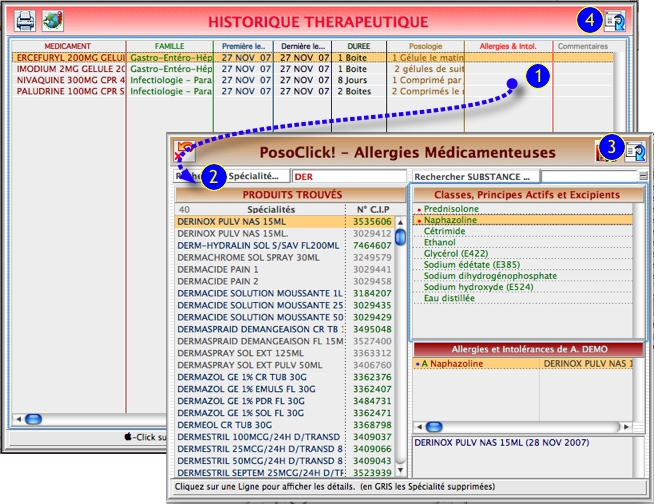Screen dimensions: 655x504
Task: Select Prednisolone in active ingredients list
Action: 523,209
